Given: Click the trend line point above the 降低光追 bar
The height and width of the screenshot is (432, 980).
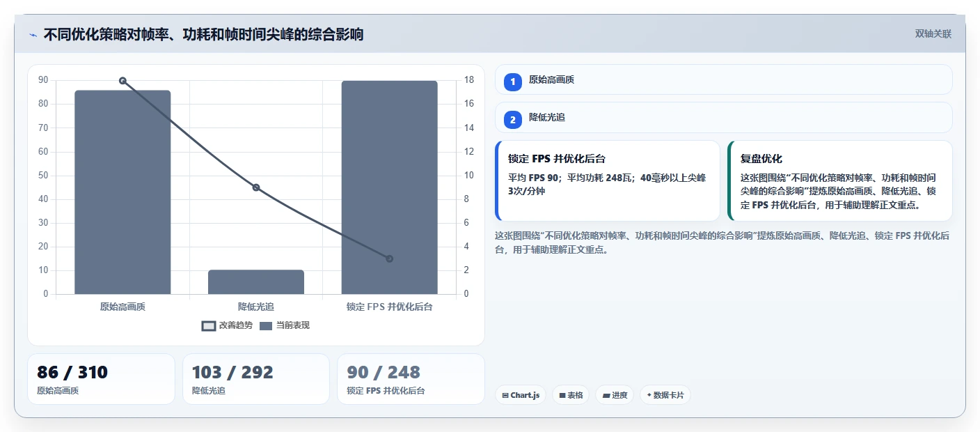Looking at the screenshot, I should pyautogui.click(x=256, y=187).
